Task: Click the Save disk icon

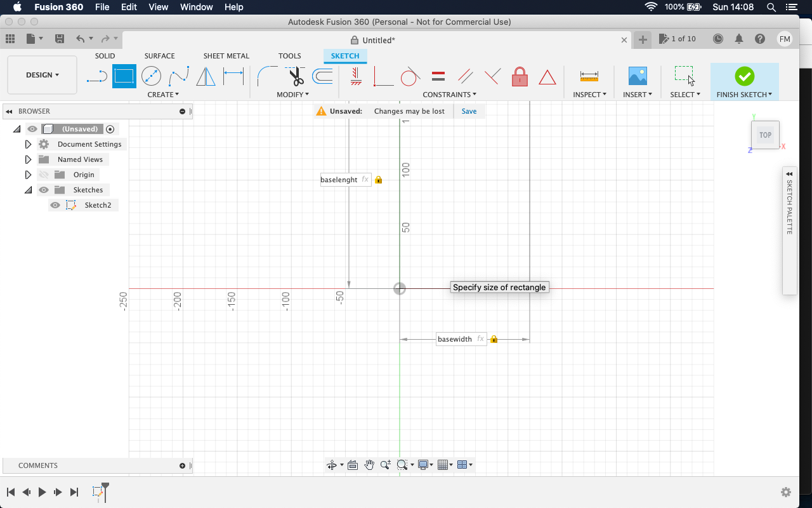Action: click(x=60, y=39)
